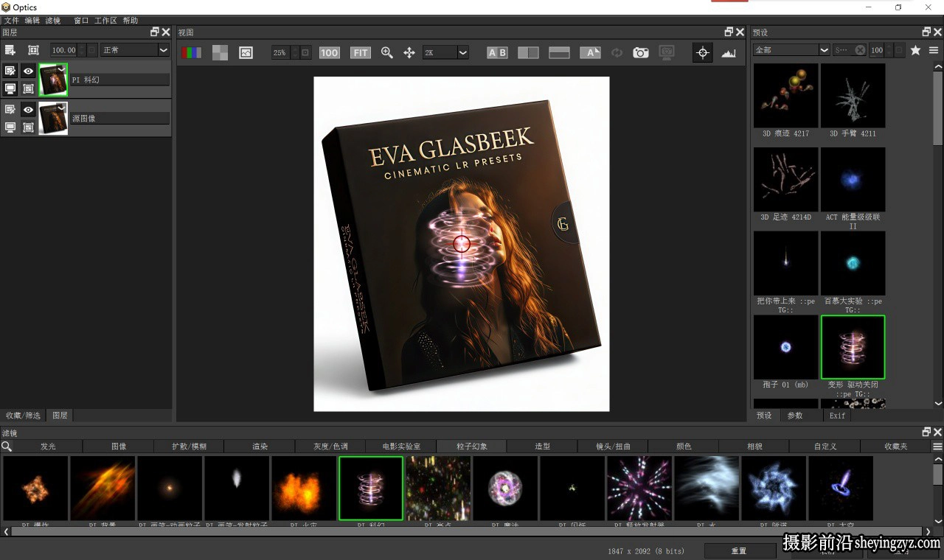The height and width of the screenshot is (560, 944).
Task: Open the 文件 menu
Action: [x=11, y=21]
